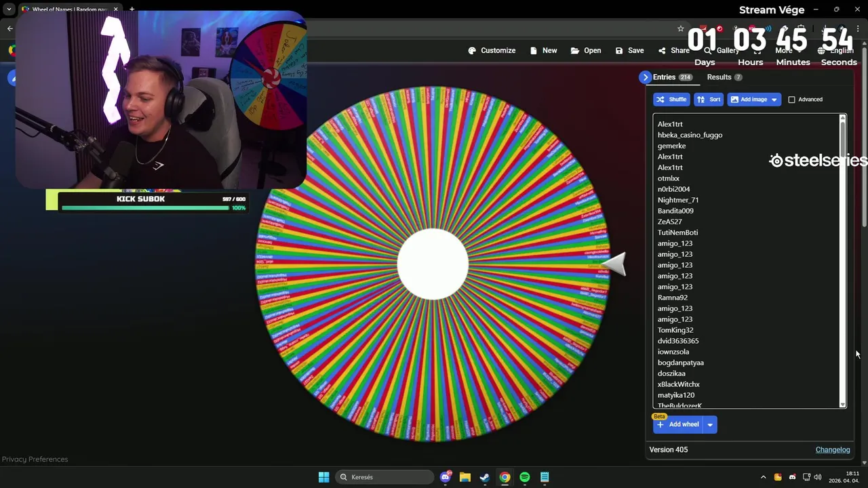The width and height of the screenshot is (868, 488).
Task: Bookmark this page with the star icon
Action: (x=681, y=28)
